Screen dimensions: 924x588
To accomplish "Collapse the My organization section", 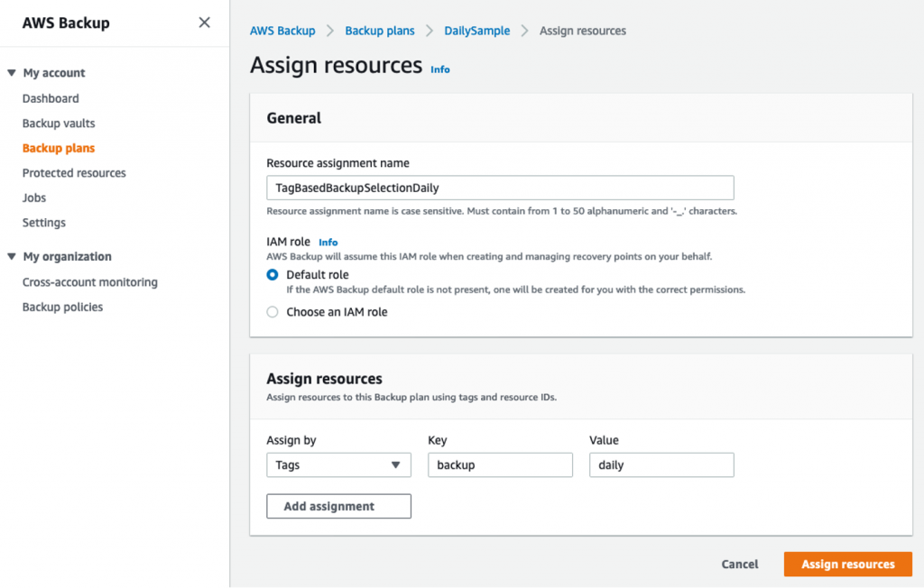I will click(12, 257).
